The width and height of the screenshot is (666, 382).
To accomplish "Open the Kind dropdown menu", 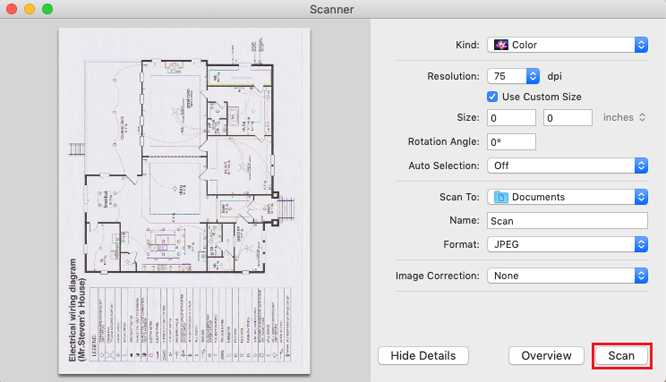I will tap(567, 45).
